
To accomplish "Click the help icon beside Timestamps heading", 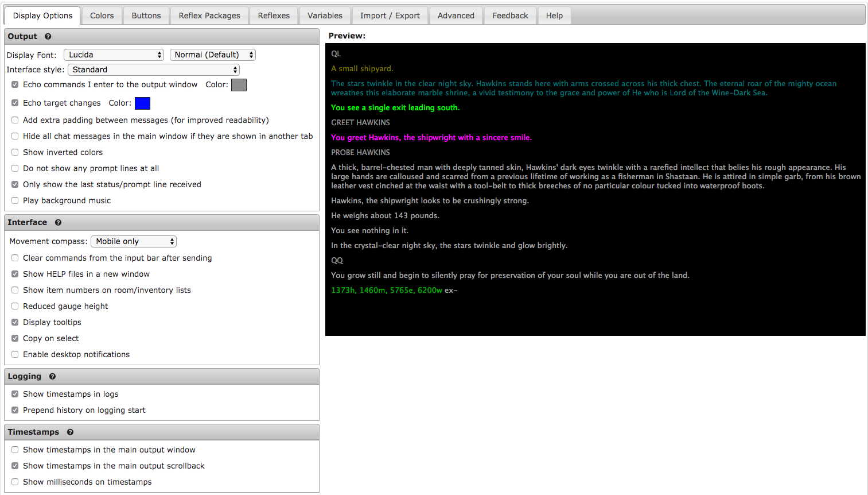I will click(70, 432).
